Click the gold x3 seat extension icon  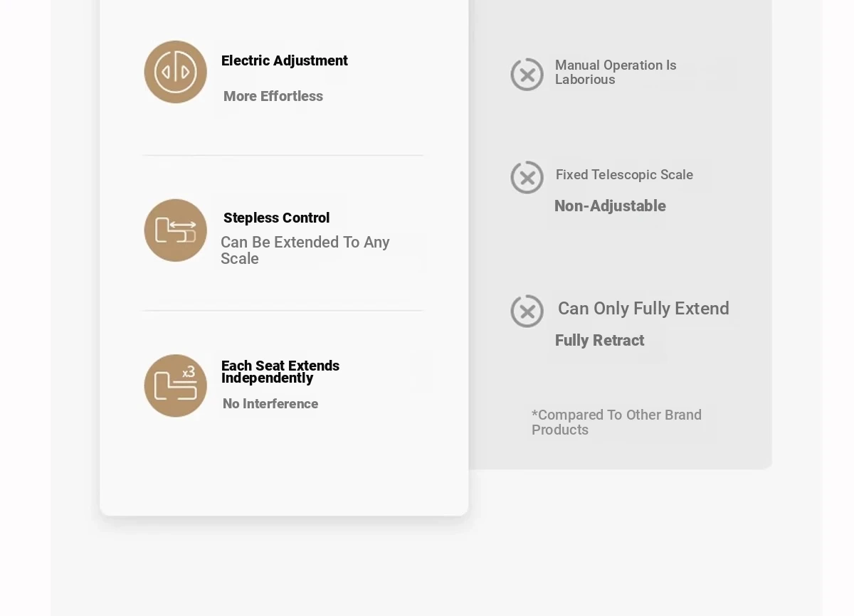tap(176, 386)
